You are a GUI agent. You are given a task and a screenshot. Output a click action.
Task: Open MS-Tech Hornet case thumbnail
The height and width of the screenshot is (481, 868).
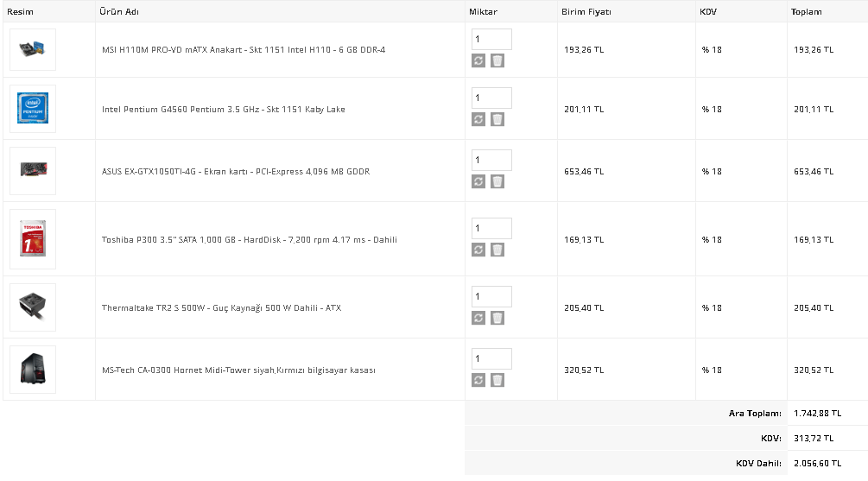coord(33,370)
